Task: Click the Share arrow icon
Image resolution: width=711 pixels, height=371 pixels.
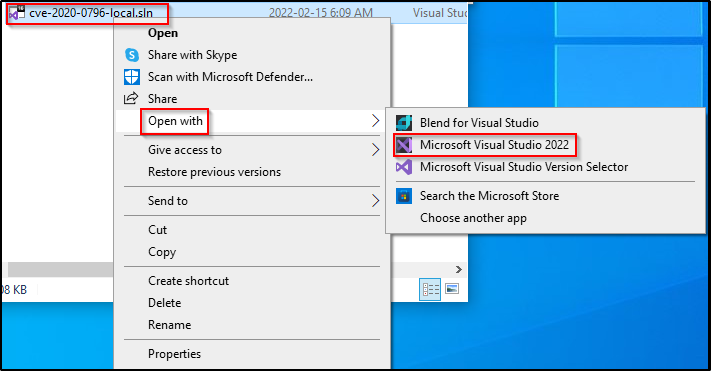Action: [x=131, y=98]
